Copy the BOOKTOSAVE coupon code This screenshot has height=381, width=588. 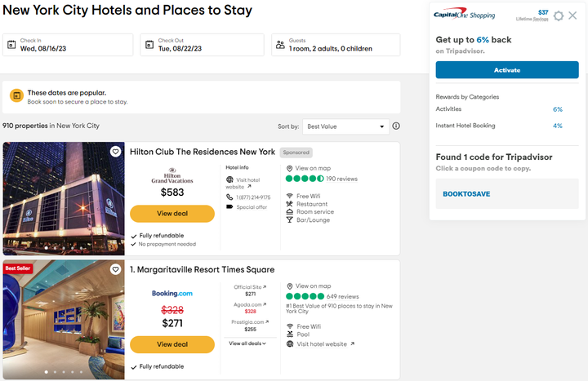pos(466,194)
